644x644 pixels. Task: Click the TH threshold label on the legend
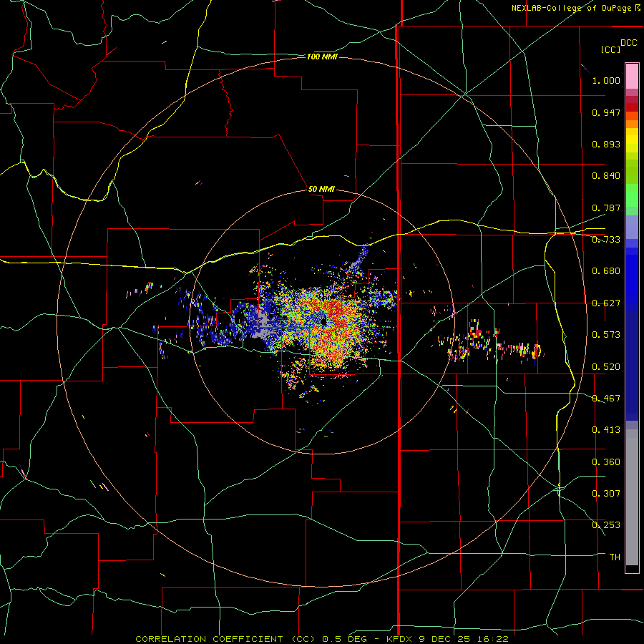615,557
